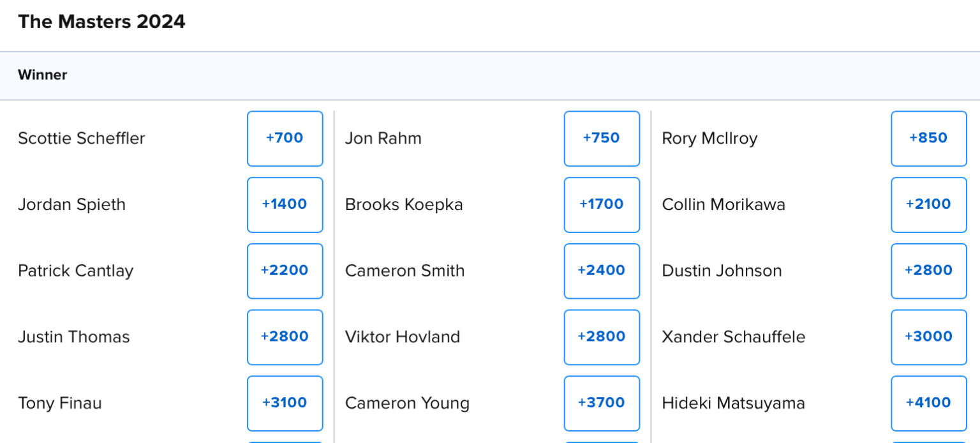
Task: Choose Rory McIlroy +850 odds button
Action: (929, 139)
